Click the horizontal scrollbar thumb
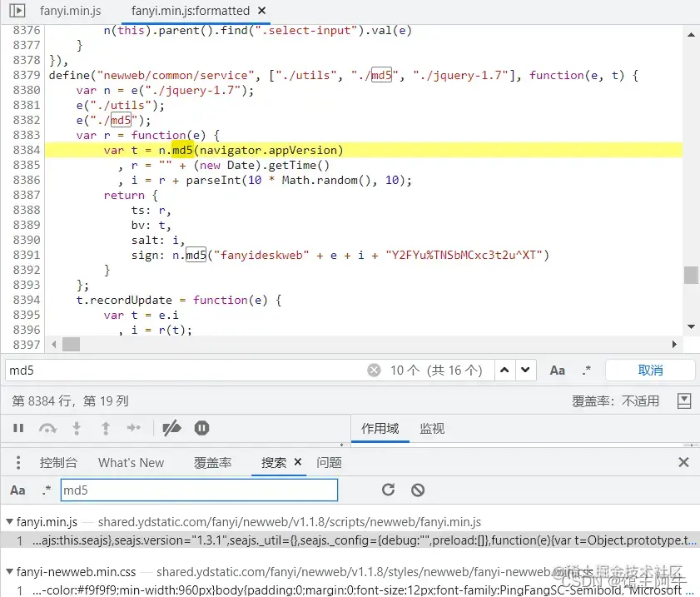The width and height of the screenshot is (700, 597). click(71, 344)
